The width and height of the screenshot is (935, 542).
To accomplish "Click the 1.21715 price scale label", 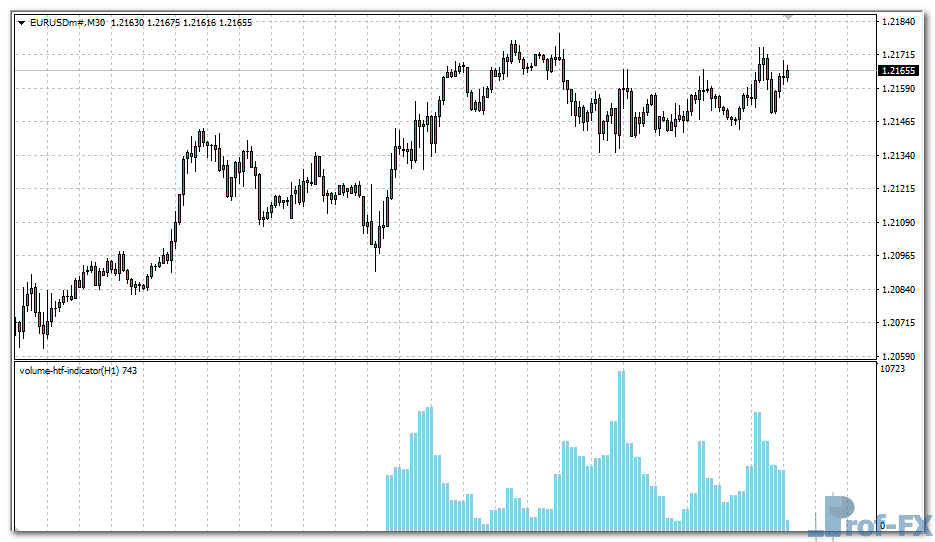I will pos(897,54).
